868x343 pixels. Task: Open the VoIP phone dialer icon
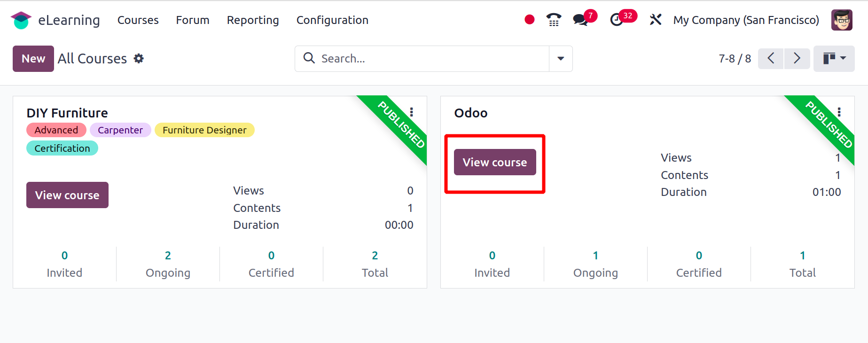click(x=554, y=20)
